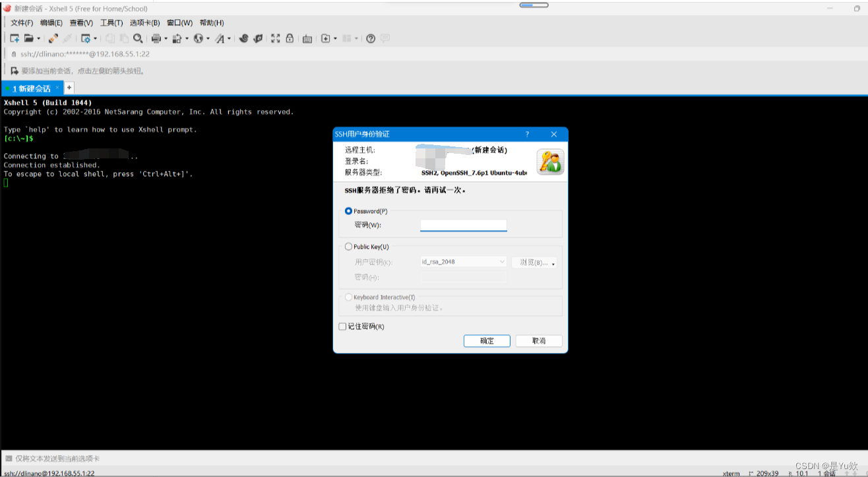This screenshot has width=868, height=477.
Task: Tick the 记住密码(R) checkbox
Action: pyautogui.click(x=342, y=327)
